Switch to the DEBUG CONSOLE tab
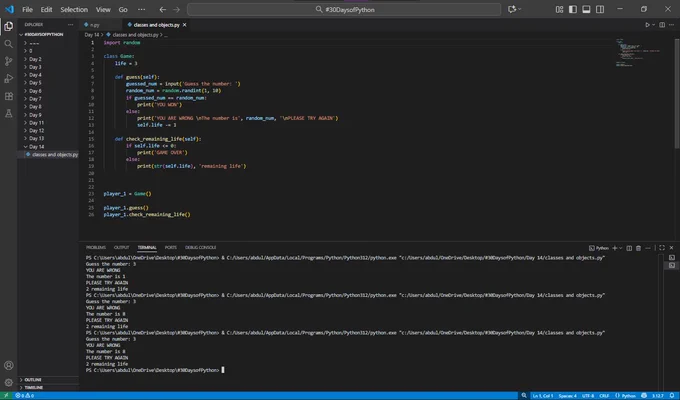Image resolution: width=680 pixels, height=400 pixels. [x=200, y=247]
